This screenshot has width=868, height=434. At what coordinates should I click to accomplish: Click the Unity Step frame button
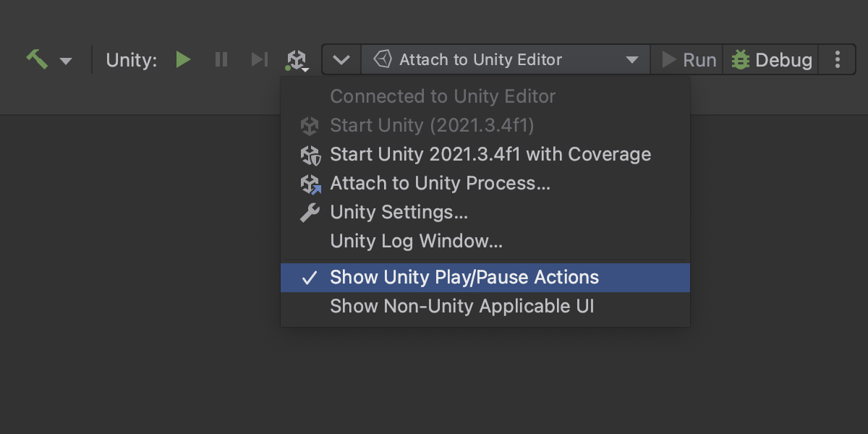click(x=259, y=59)
